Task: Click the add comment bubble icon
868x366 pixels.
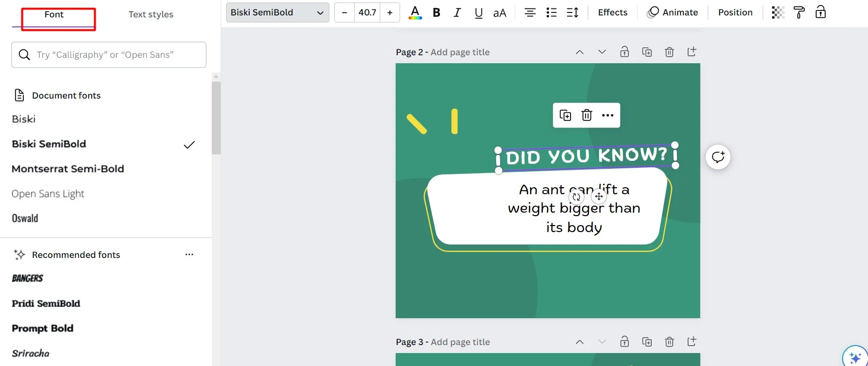Action: tap(718, 157)
